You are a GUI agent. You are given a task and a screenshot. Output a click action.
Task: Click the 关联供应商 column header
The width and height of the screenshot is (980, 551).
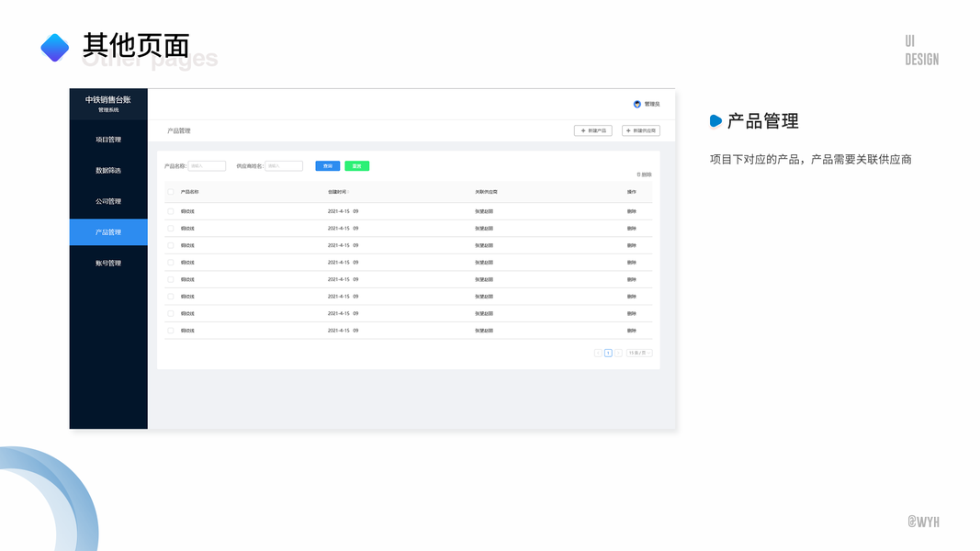click(x=486, y=192)
